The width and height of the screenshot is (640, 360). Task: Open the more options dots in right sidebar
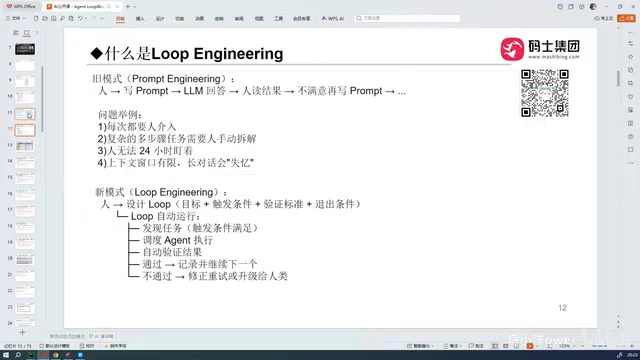tap(631, 163)
